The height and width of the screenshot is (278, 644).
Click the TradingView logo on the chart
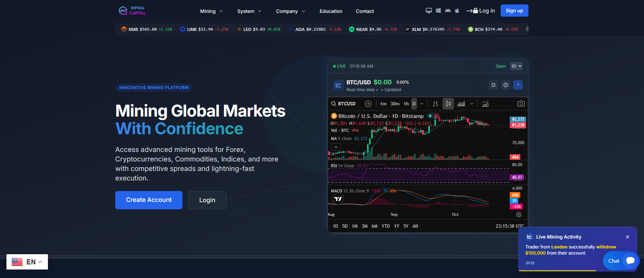tap(338, 199)
